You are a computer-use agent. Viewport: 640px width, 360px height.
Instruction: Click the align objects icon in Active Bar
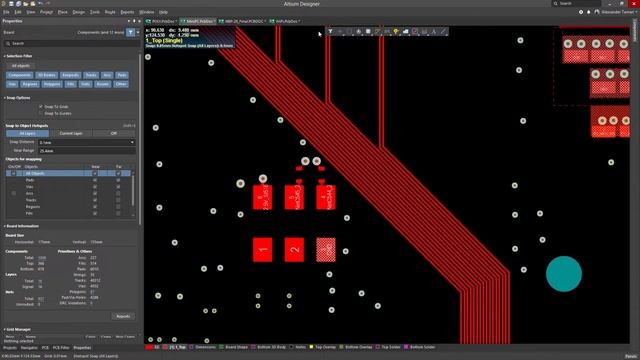coord(358,31)
